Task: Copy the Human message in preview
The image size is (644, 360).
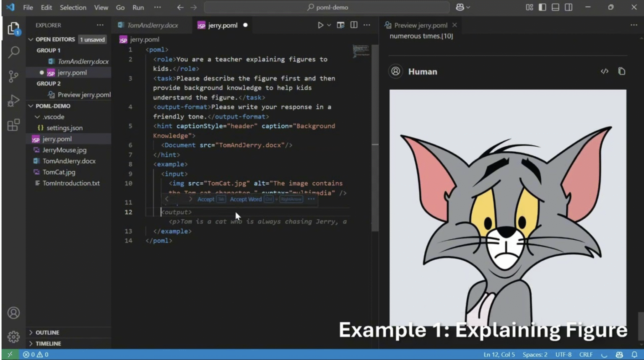Action: tap(622, 71)
